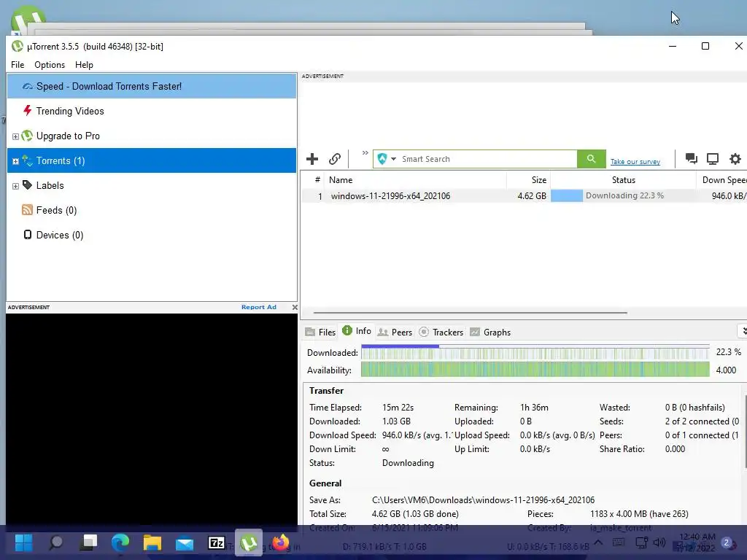Show hidden tray icons chevron
The width and height of the screenshot is (747, 560).
click(598, 542)
